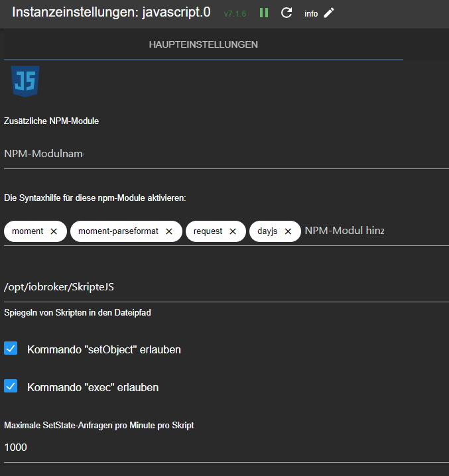Click the pencil edit icon in the header
The image size is (449, 476).
point(329,13)
